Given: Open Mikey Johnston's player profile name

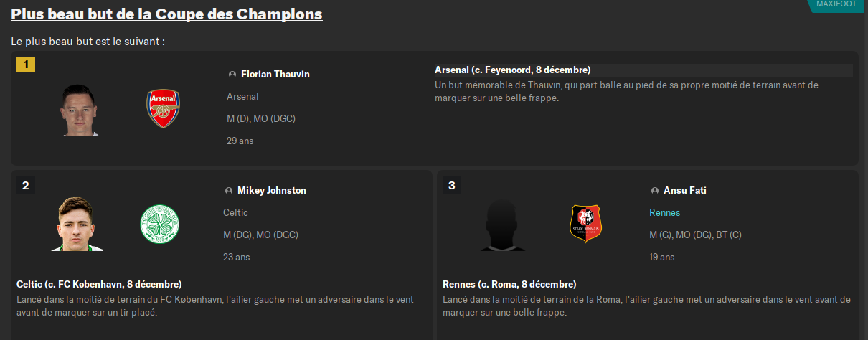Looking at the screenshot, I should (272, 191).
